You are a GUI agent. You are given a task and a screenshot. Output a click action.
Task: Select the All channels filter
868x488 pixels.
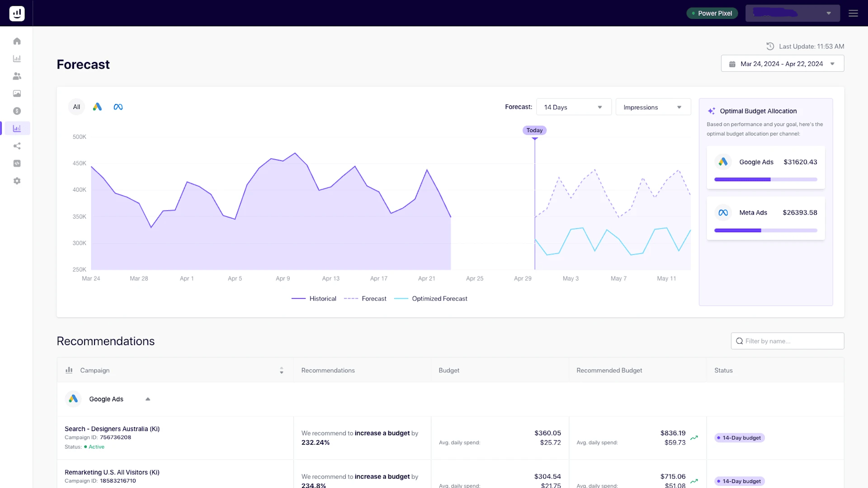76,107
